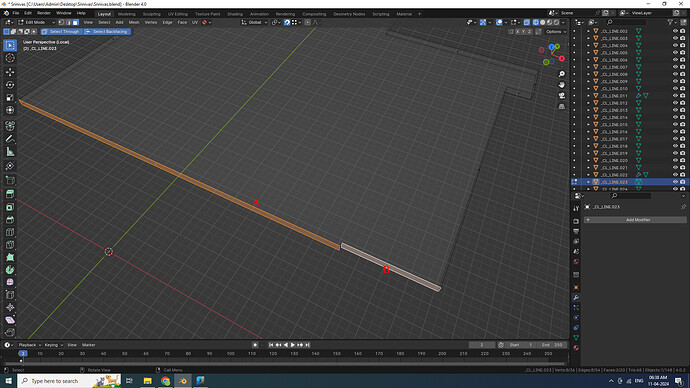Click the outliner search field
Viewport: 690px width, 388px height.
tap(625, 22)
